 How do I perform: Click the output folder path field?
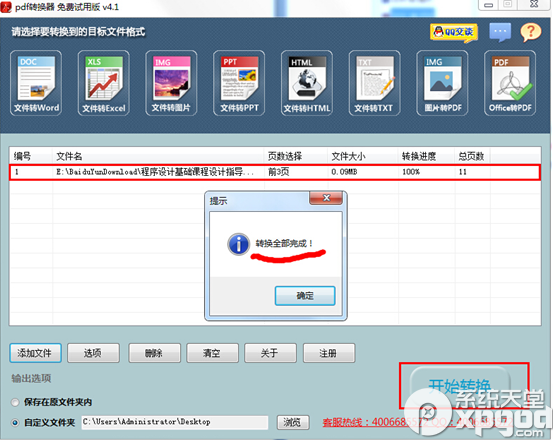click(175, 422)
